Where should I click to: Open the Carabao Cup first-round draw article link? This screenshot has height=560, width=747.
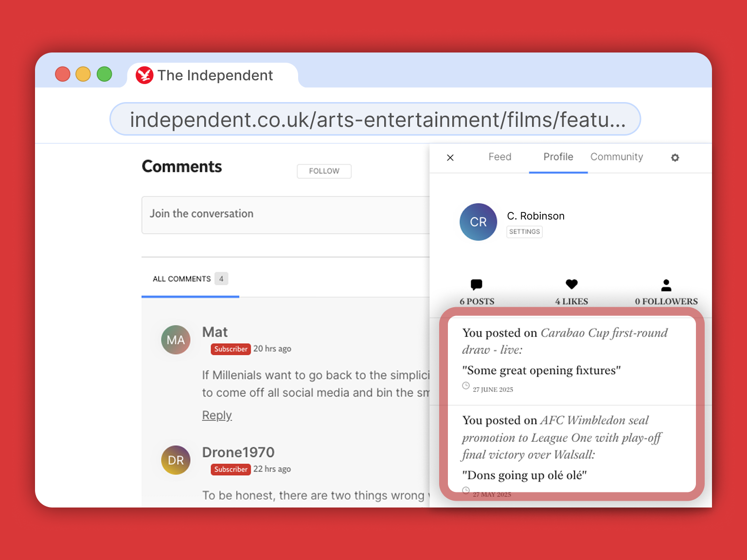[565, 341]
